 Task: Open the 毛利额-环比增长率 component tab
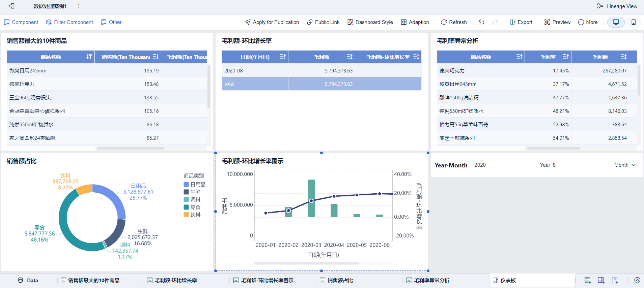click(172, 280)
